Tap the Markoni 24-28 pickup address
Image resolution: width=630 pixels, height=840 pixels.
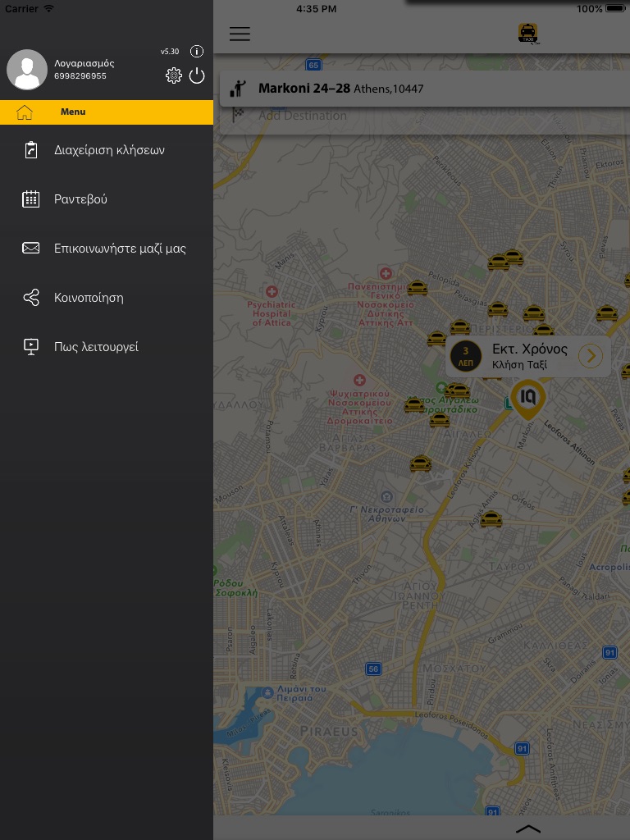[340, 89]
